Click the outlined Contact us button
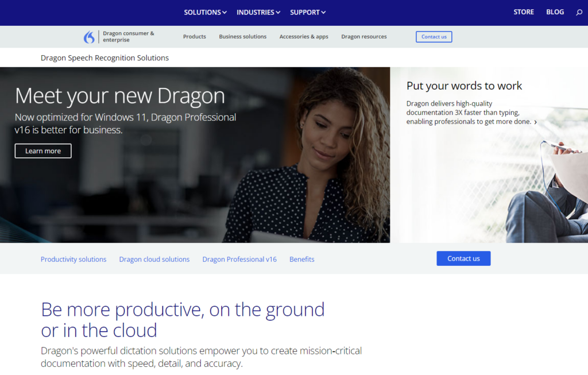588x375 pixels. (434, 36)
